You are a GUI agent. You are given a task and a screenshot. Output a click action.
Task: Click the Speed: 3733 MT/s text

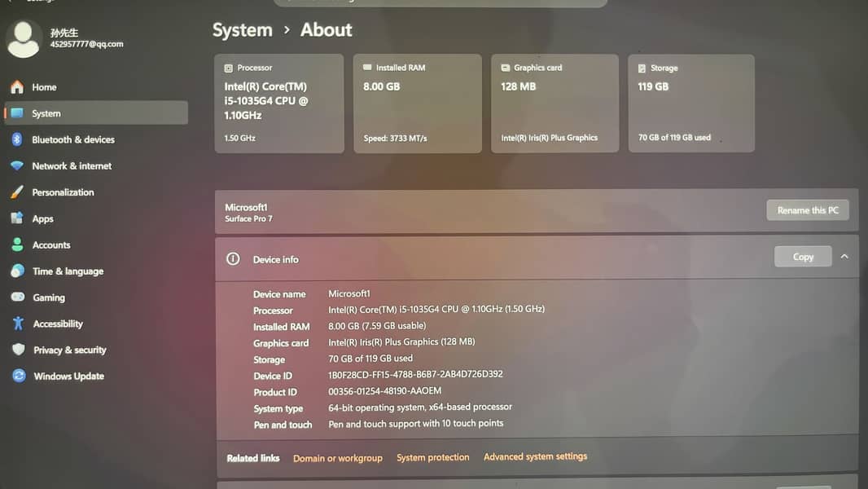pos(395,138)
